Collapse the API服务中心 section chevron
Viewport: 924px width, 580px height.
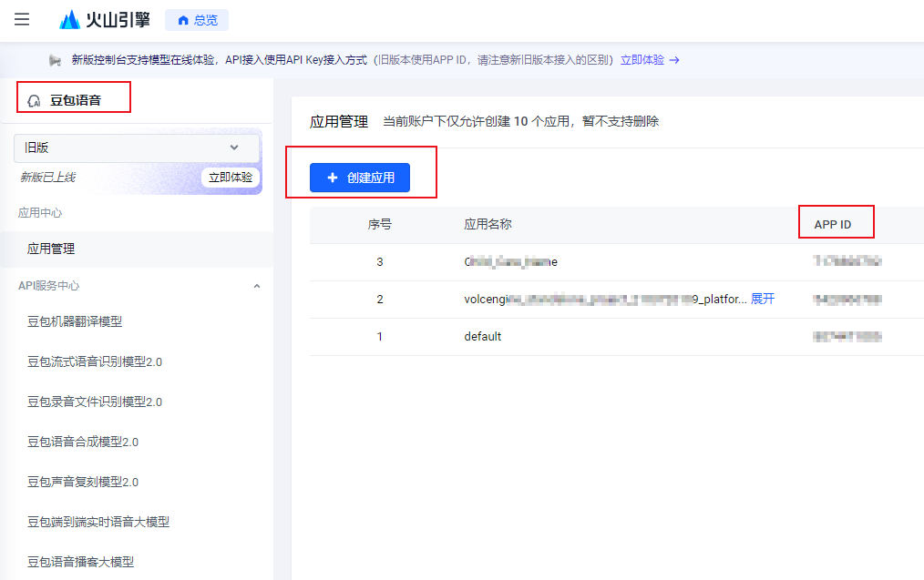click(256, 286)
